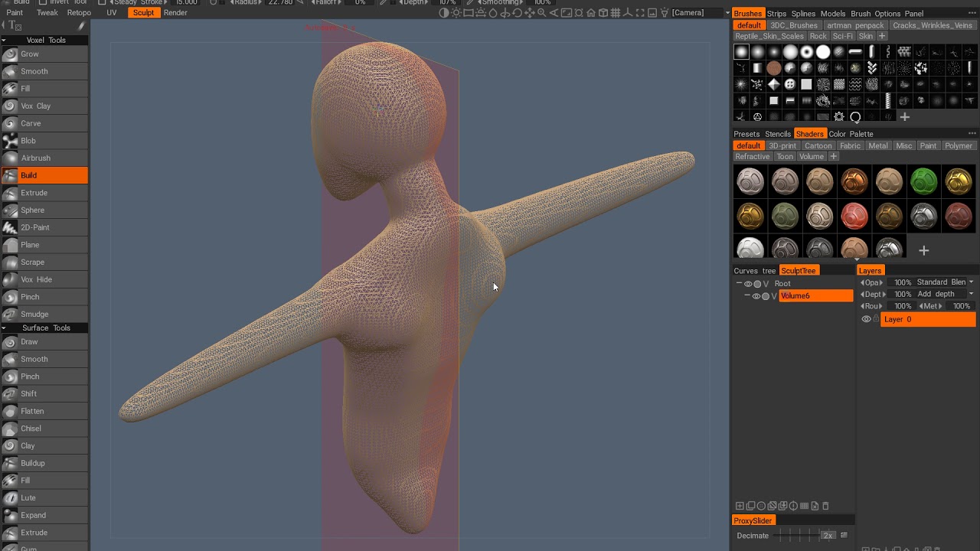980x551 pixels.
Task: Click the magnifier zoom navigation icon
Action: tap(541, 13)
